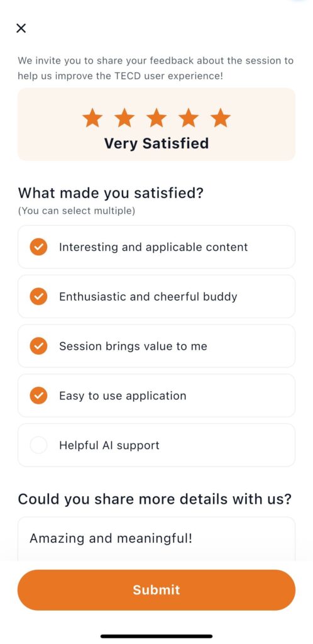Tap the Interesting and applicable content label

click(153, 247)
